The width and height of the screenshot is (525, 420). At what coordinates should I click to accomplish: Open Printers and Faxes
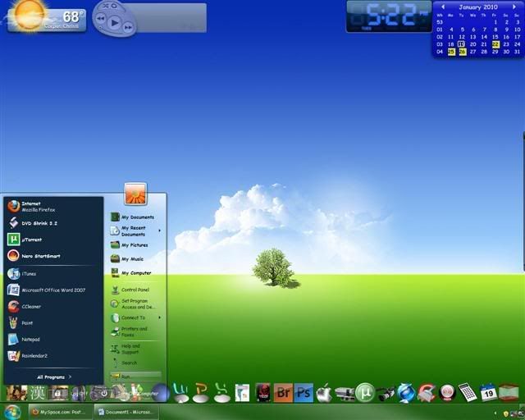click(135, 331)
